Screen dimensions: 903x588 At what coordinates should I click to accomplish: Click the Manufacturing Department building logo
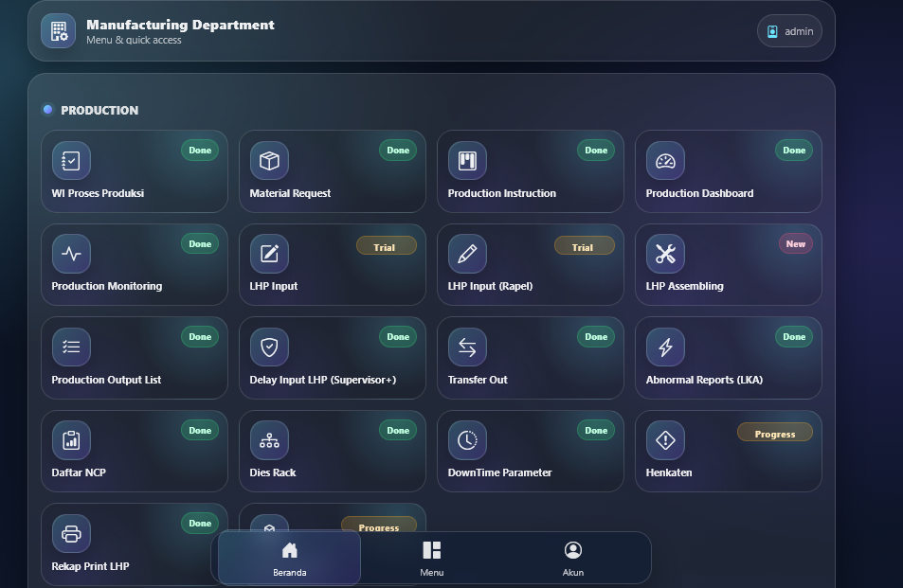pos(59,31)
